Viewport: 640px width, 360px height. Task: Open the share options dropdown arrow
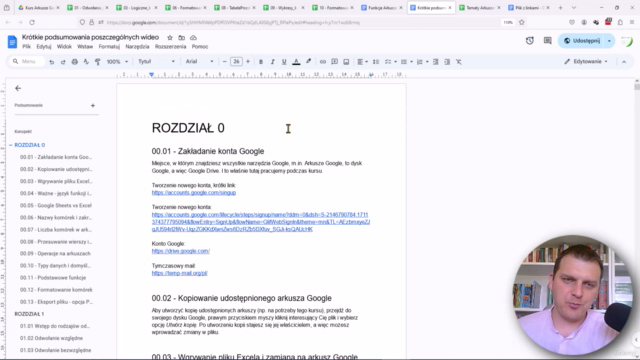(609, 41)
